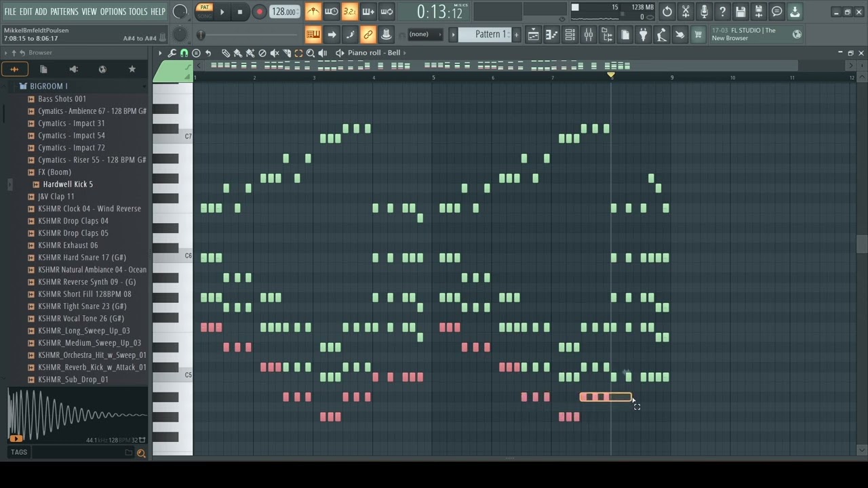The width and height of the screenshot is (868, 488).
Task: Toggle the piano roll snap magnet
Action: coord(184,53)
